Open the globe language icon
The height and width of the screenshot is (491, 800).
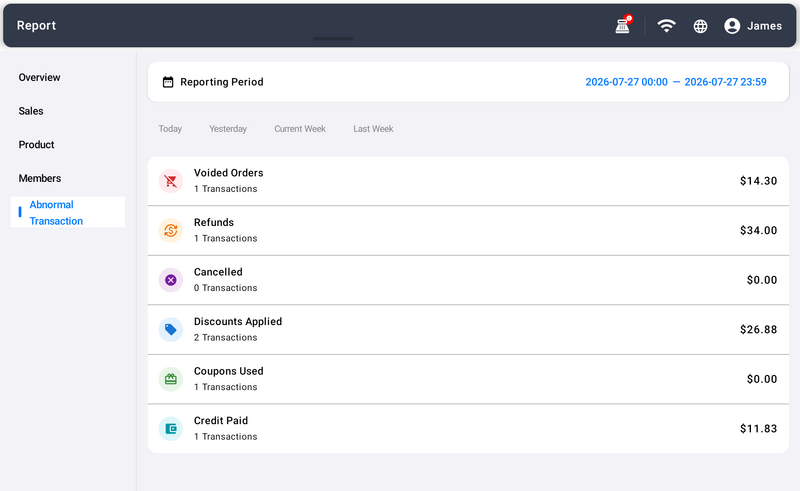coord(700,26)
